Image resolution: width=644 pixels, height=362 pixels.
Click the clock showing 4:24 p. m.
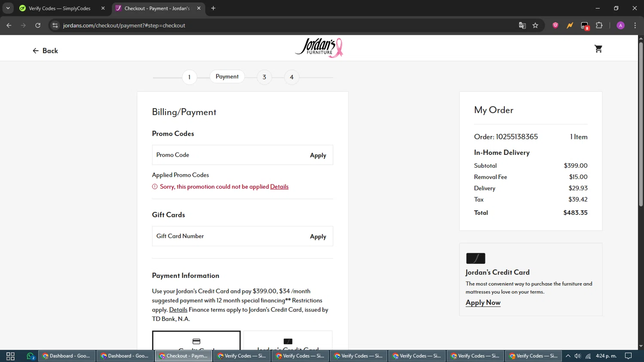click(x=606, y=356)
